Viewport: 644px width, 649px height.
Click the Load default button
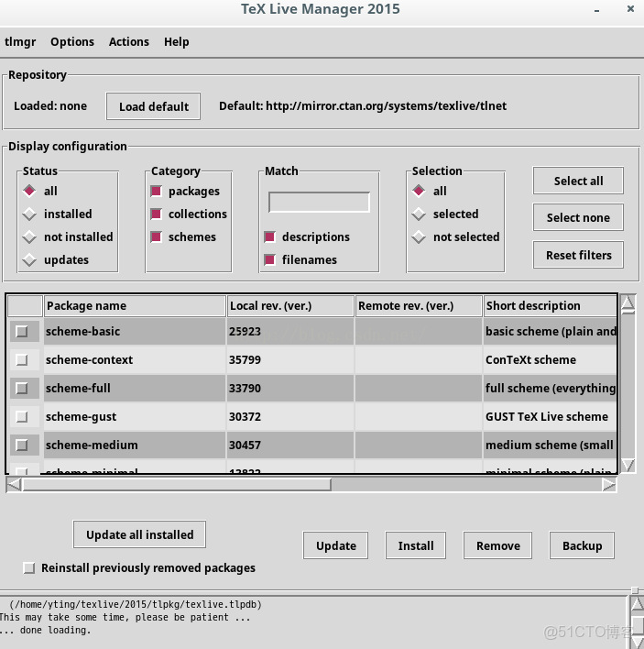tap(154, 106)
